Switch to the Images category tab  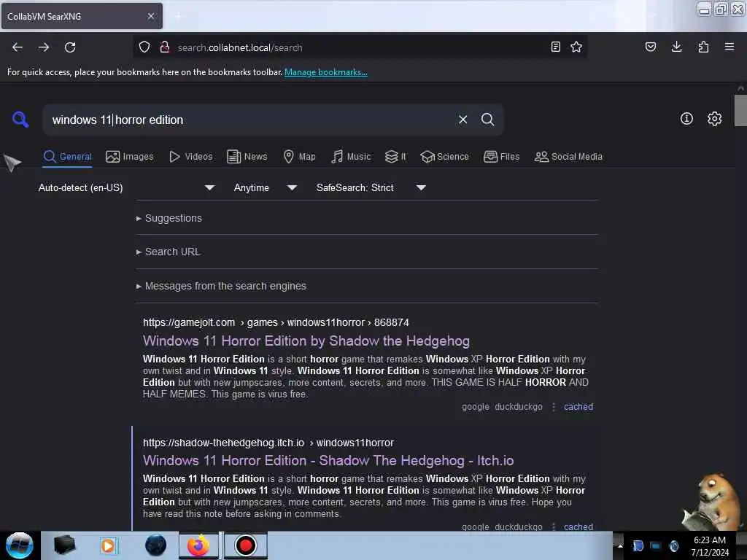pyautogui.click(x=130, y=157)
